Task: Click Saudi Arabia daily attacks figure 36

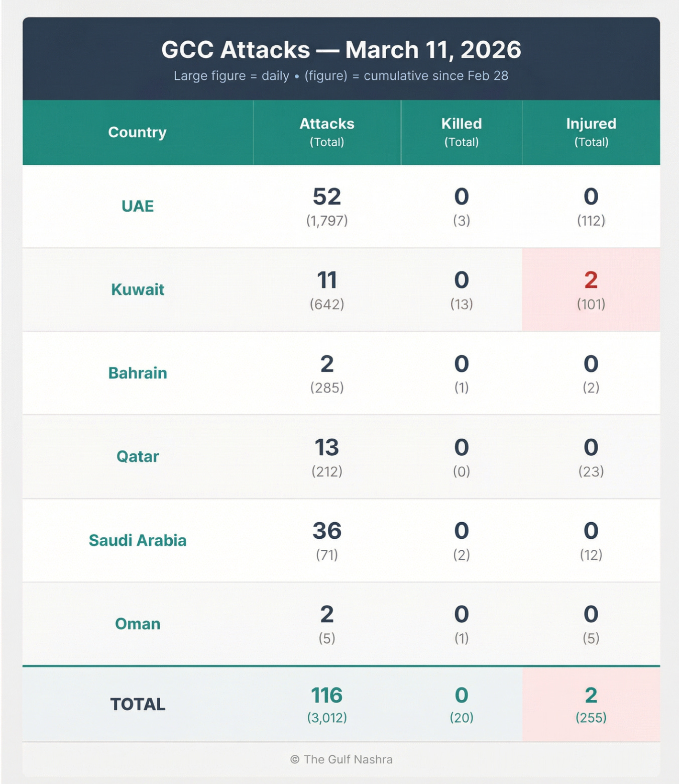Action: coord(327,531)
